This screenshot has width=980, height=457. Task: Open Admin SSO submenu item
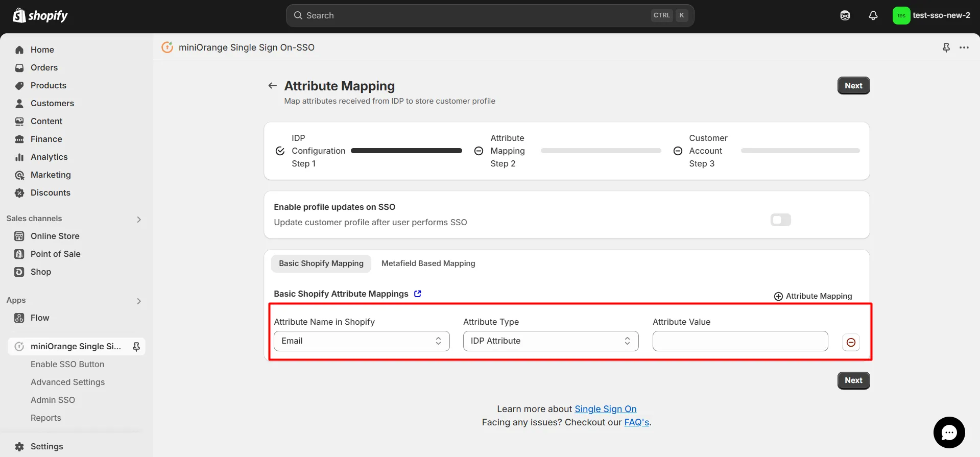coord(53,400)
